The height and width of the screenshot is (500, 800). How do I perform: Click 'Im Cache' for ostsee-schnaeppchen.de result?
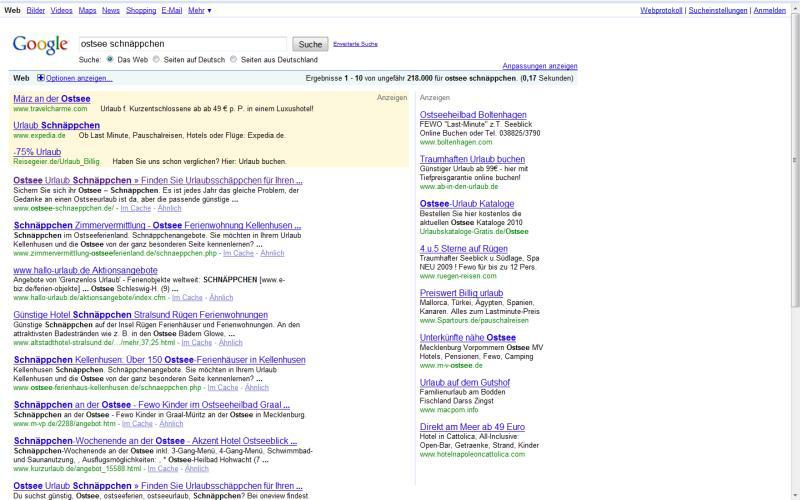click(x=136, y=208)
